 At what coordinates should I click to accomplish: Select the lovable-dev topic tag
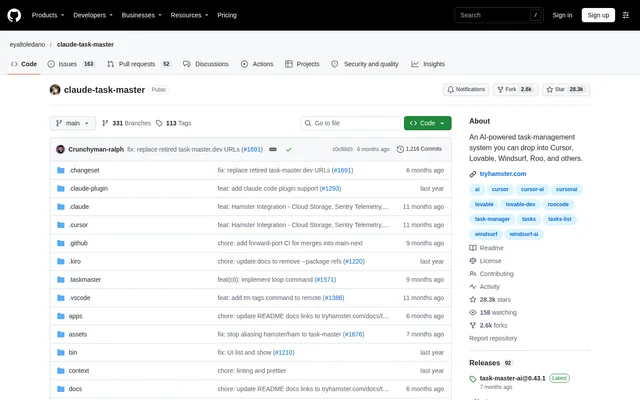520,204
